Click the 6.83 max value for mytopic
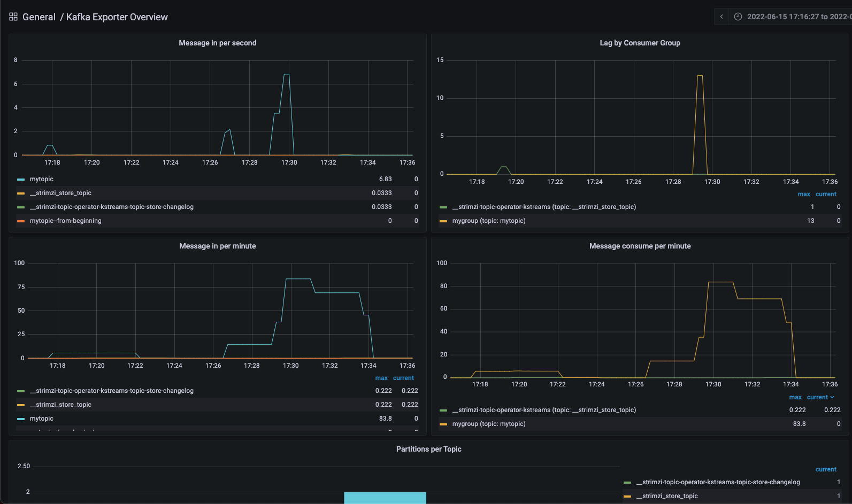Image resolution: width=852 pixels, height=504 pixels. pyautogui.click(x=386, y=179)
